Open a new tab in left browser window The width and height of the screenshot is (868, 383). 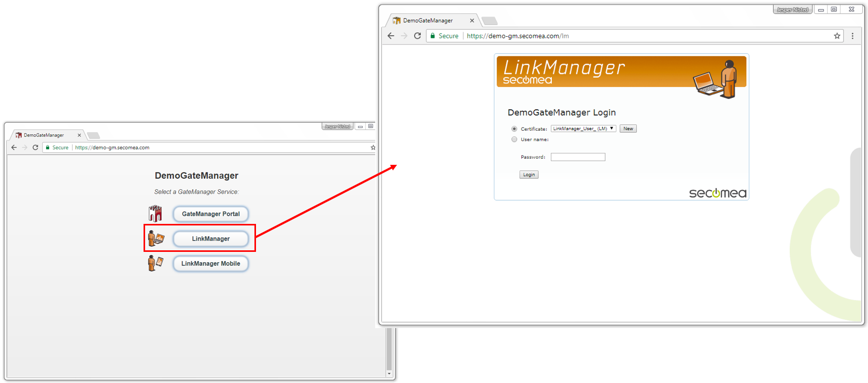pos(94,135)
